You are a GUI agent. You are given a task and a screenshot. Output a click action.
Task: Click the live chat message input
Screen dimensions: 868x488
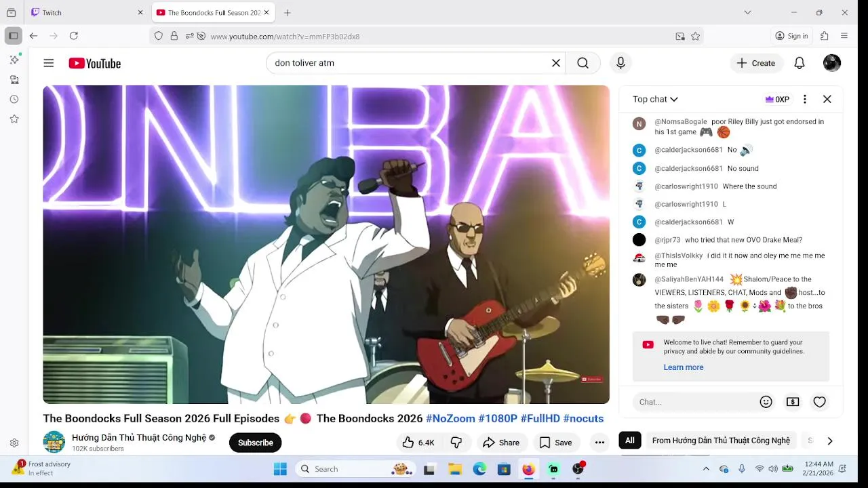(695, 402)
